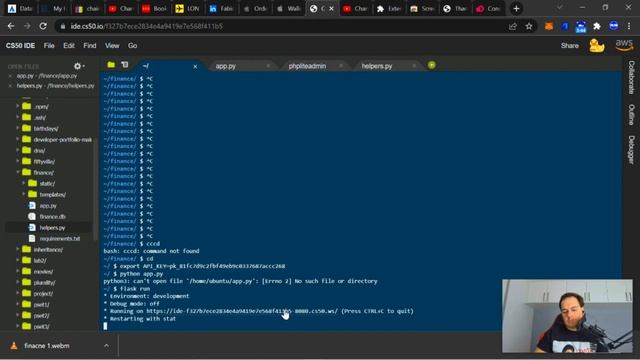
Task: Click the VLC cone icon of finacne 1.webm
Action: tap(14, 346)
